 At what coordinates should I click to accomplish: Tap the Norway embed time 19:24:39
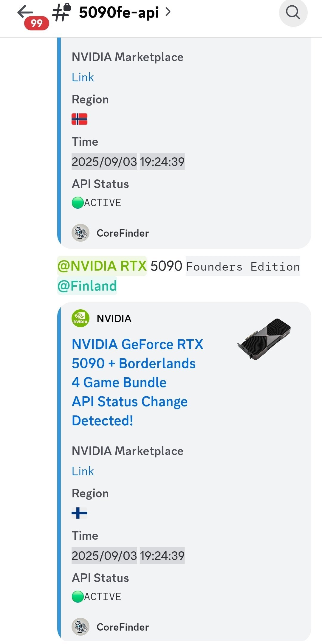pos(162,162)
